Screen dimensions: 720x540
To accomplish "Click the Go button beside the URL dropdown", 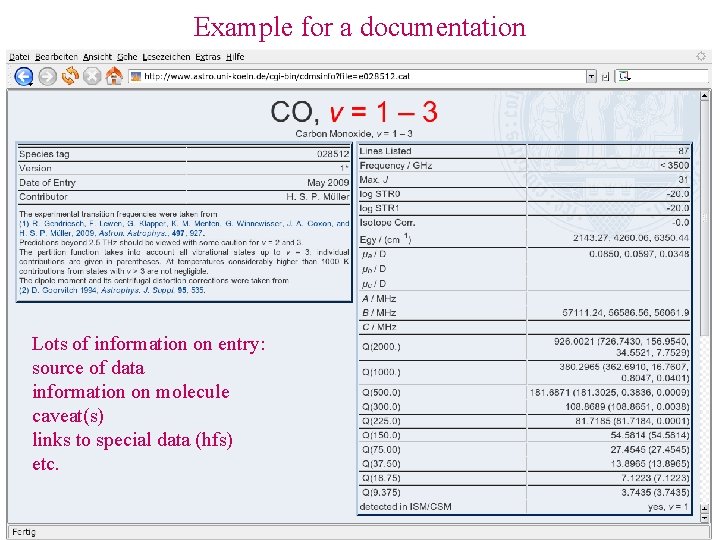I will pos(605,77).
